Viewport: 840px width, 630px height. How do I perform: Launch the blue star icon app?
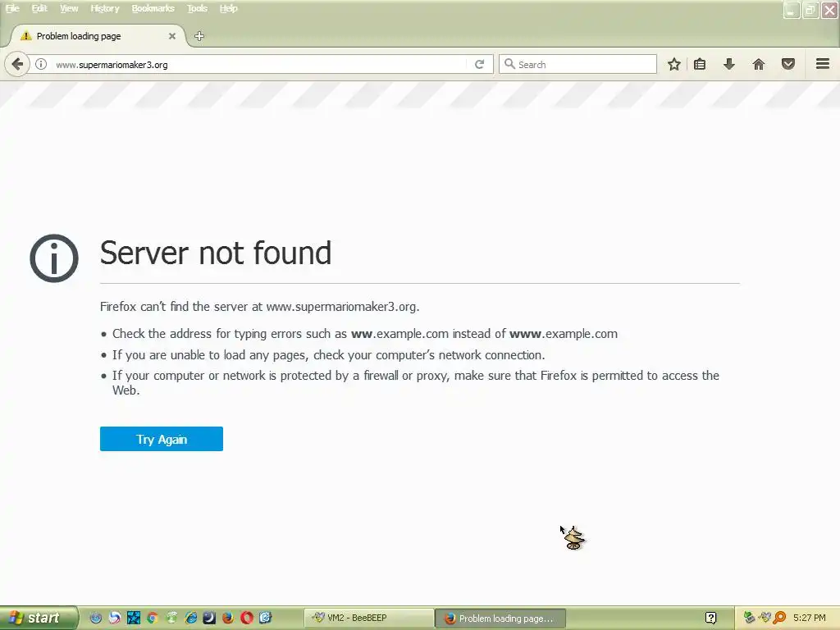click(134, 618)
